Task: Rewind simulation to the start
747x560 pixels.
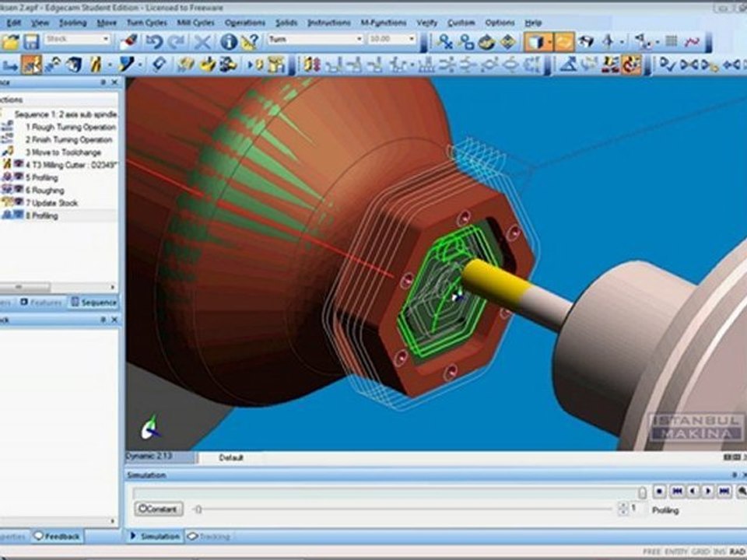Action: click(678, 491)
